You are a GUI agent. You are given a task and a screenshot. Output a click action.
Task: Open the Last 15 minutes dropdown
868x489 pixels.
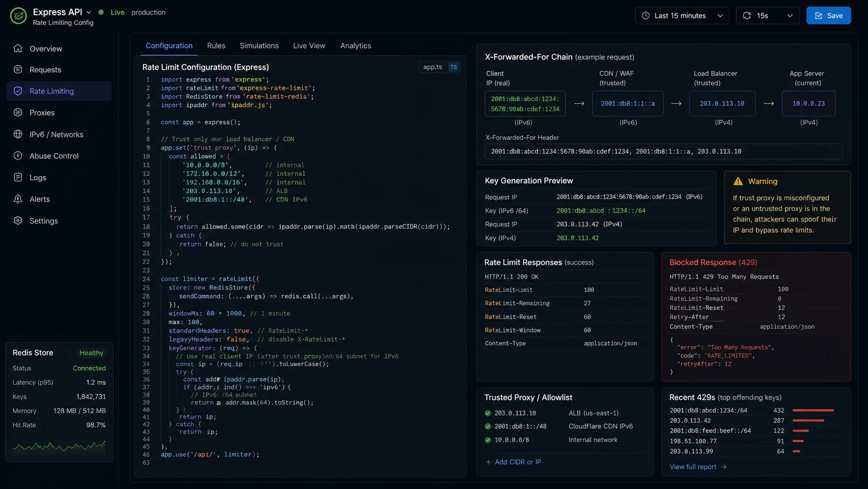click(682, 16)
